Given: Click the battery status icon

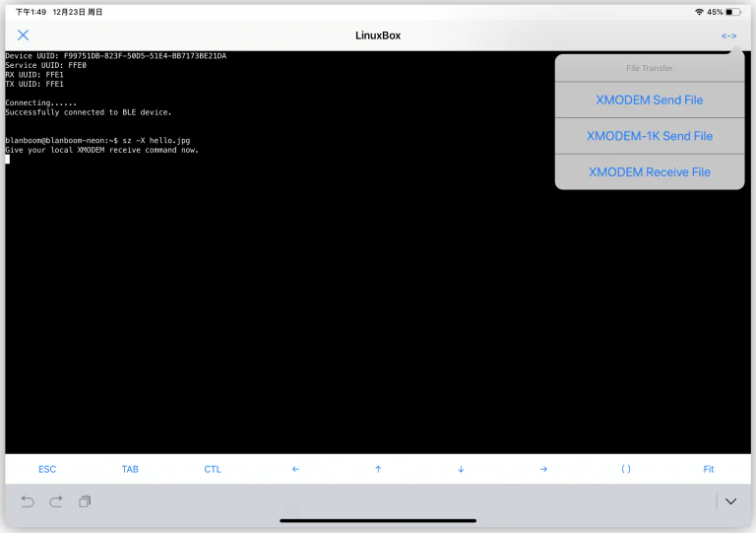Looking at the screenshot, I should tap(733, 12).
